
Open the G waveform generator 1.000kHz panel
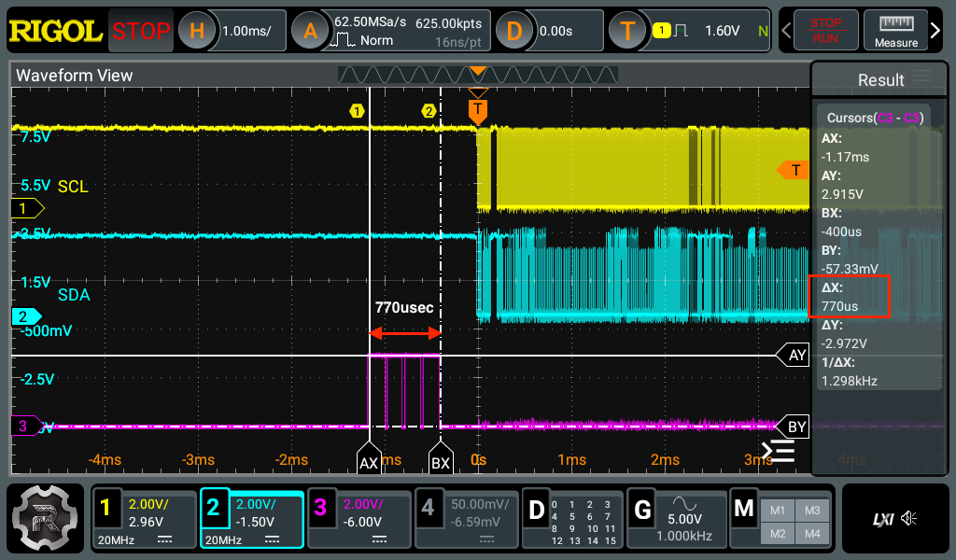coord(677,519)
